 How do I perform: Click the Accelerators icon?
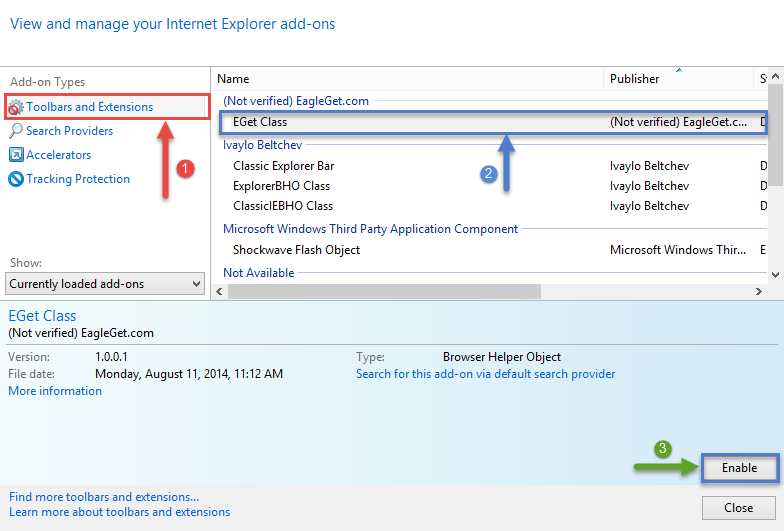(16, 155)
